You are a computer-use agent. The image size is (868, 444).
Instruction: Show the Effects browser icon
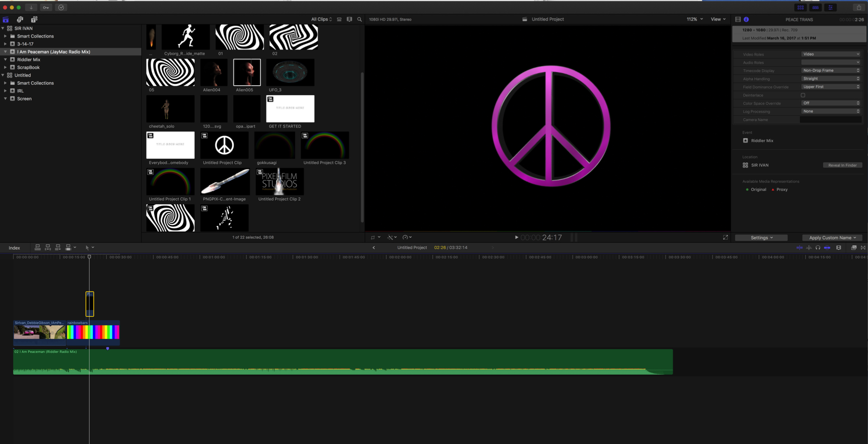pos(854,248)
